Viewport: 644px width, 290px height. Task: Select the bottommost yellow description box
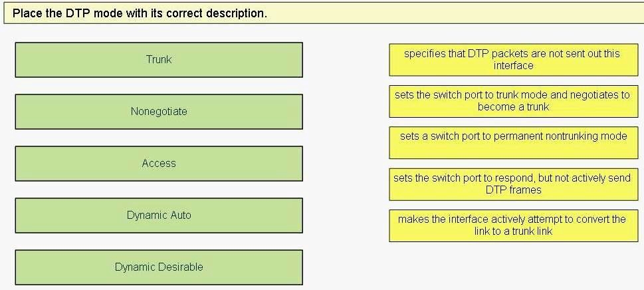[x=513, y=225]
